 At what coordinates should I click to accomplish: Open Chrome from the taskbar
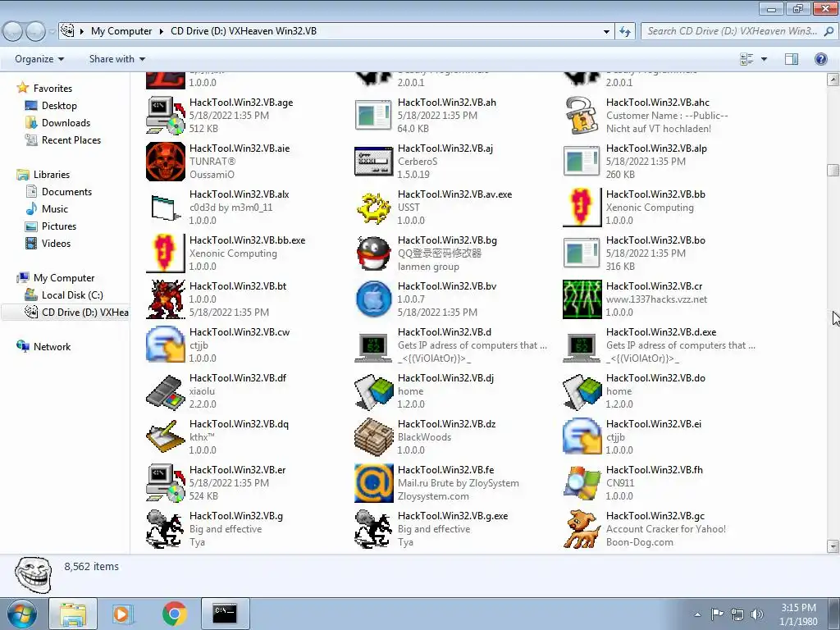[x=174, y=614]
